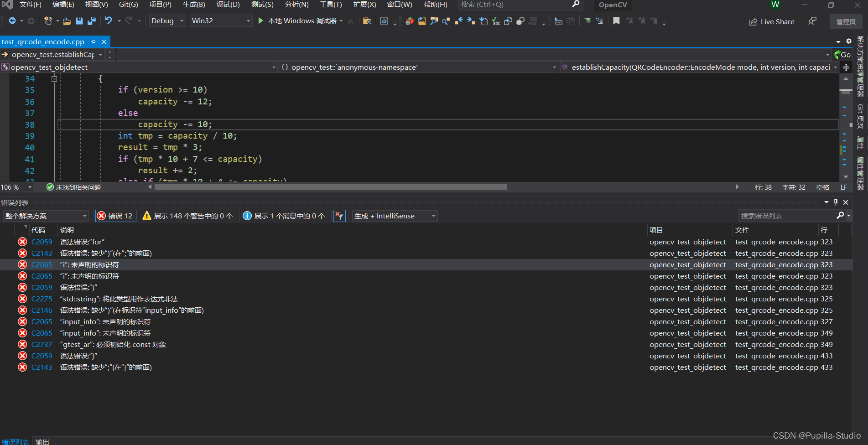Open the C2275 error code link
Screen dimensions: 868x445
point(42,299)
